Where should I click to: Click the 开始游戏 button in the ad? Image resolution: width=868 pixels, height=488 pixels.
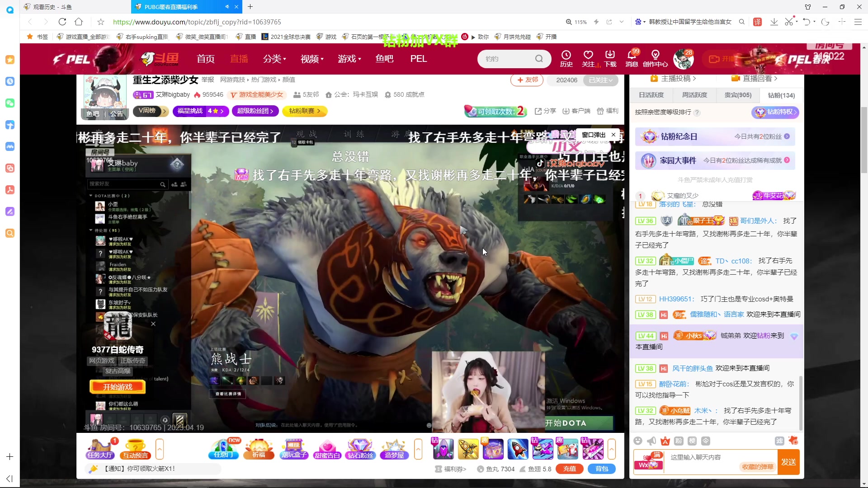pos(118,387)
